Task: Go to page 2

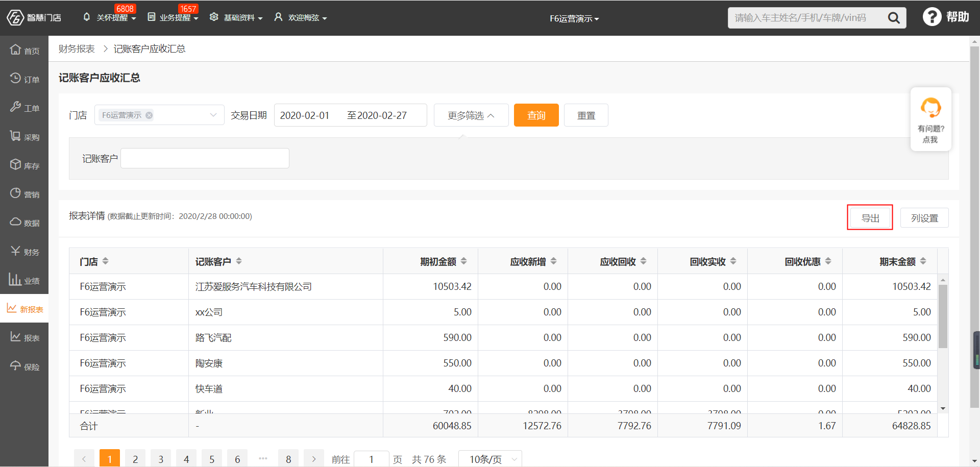Action: click(x=135, y=459)
